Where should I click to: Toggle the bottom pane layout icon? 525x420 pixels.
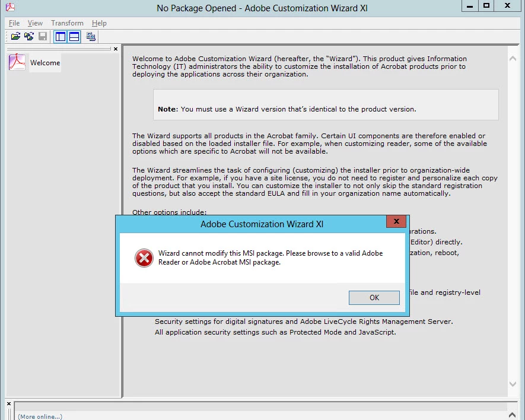[74, 37]
